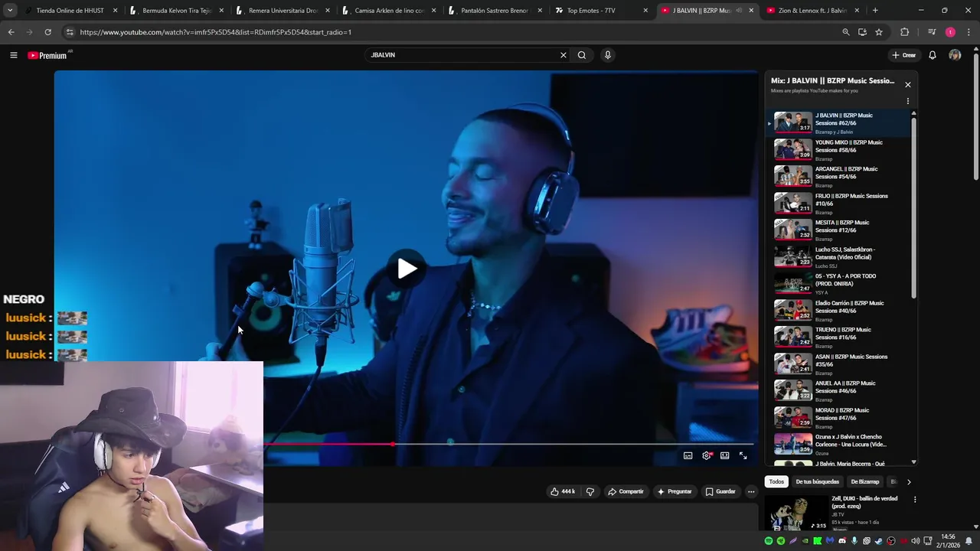This screenshot has width=980, height=551.
Task: Select the Todos filter chip
Action: pyautogui.click(x=776, y=481)
